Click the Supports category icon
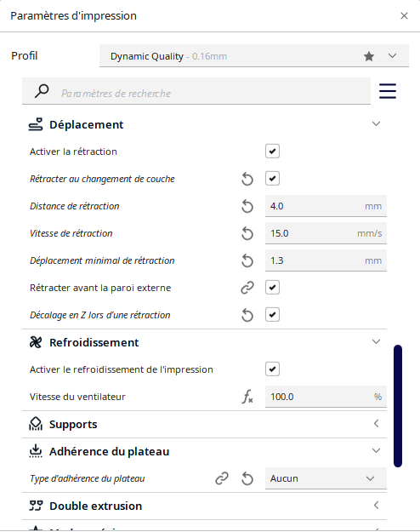Image resolution: width=420 pixels, height=532 pixels. point(36,424)
